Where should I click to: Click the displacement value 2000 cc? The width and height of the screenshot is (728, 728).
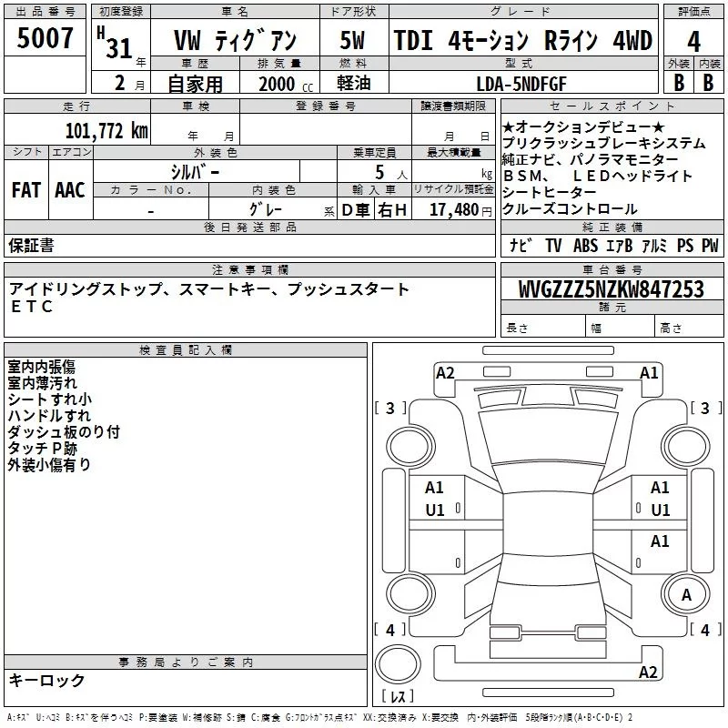tap(286, 84)
